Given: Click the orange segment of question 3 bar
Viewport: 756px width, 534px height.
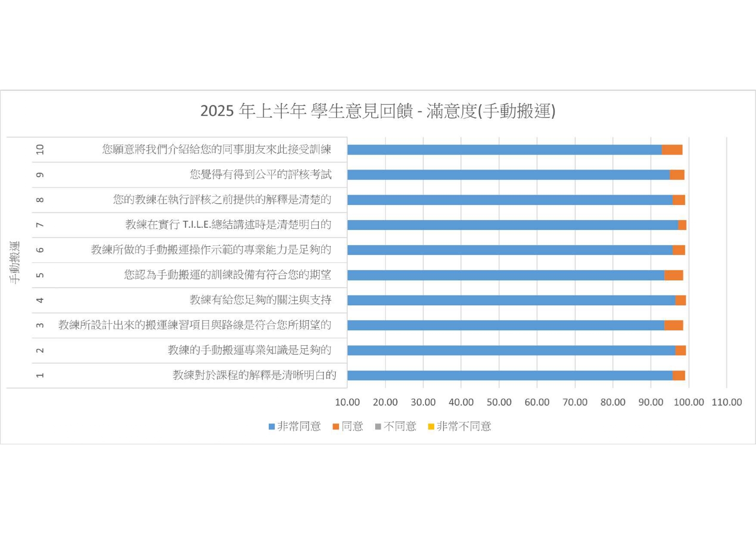Looking at the screenshot, I should point(673,325).
